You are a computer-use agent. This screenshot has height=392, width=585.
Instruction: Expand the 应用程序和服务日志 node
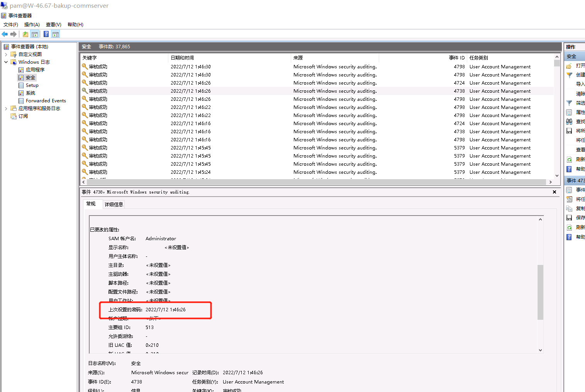pos(6,108)
